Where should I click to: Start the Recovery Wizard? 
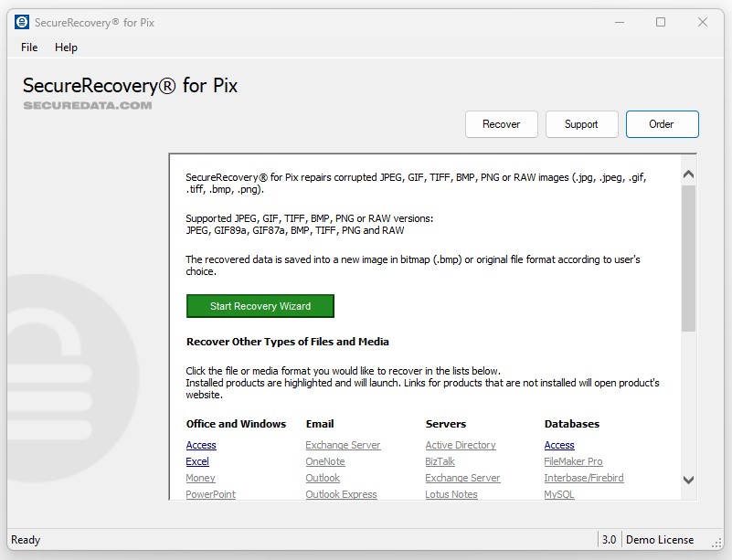pyautogui.click(x=260, y=305)
